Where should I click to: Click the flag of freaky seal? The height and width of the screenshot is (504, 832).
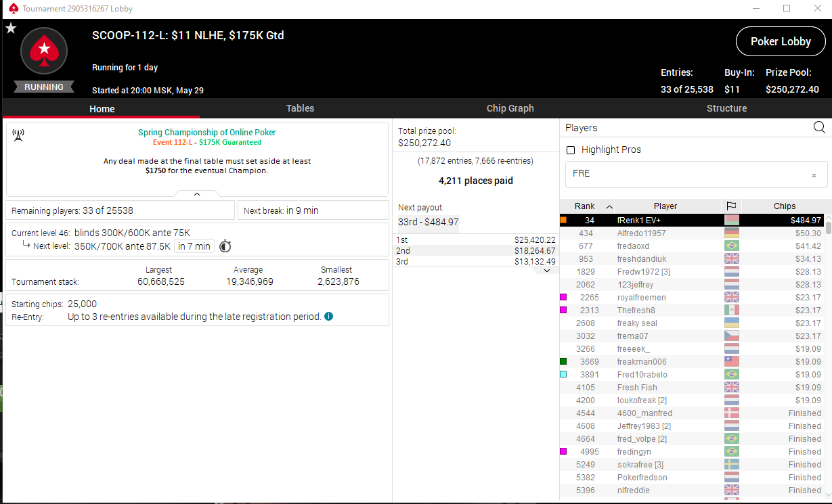point(731,323)
